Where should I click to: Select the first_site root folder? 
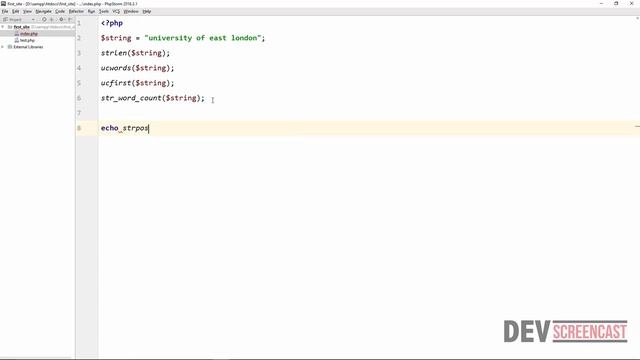tap(22, 27)
